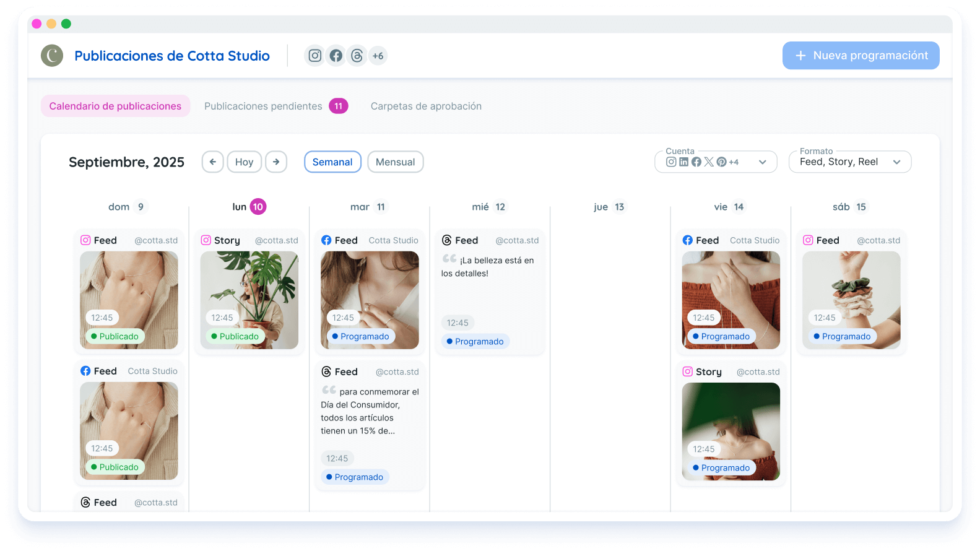Go to previous week with left arrow
Viewport: 980px width, 551px height.
pos(212,162)
